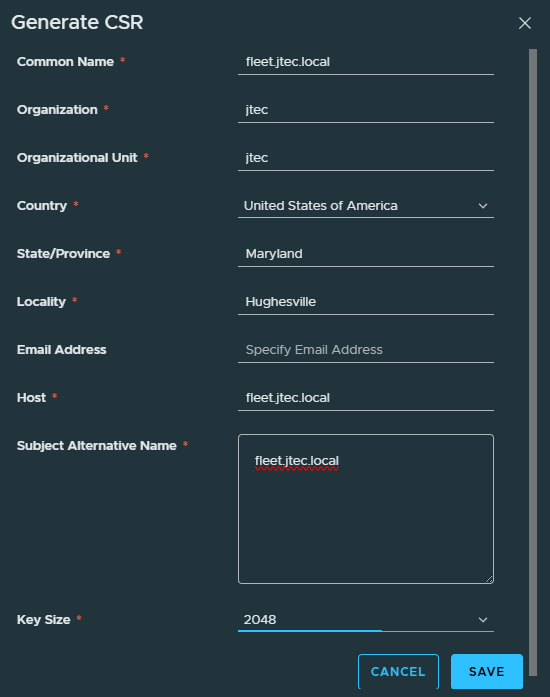Click inside the Subject Alternative Name textarea
550x697 pixels.
click(365, 509)
